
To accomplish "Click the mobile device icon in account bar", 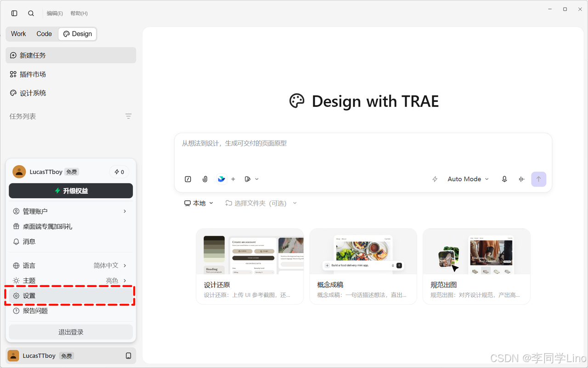I will 129,356.
